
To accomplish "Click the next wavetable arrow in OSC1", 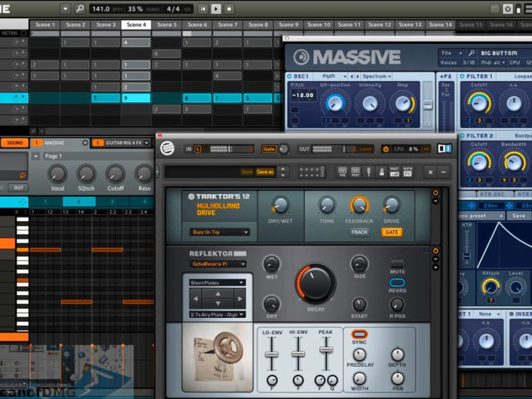I will pyautogui.click(x=357, y=76).
